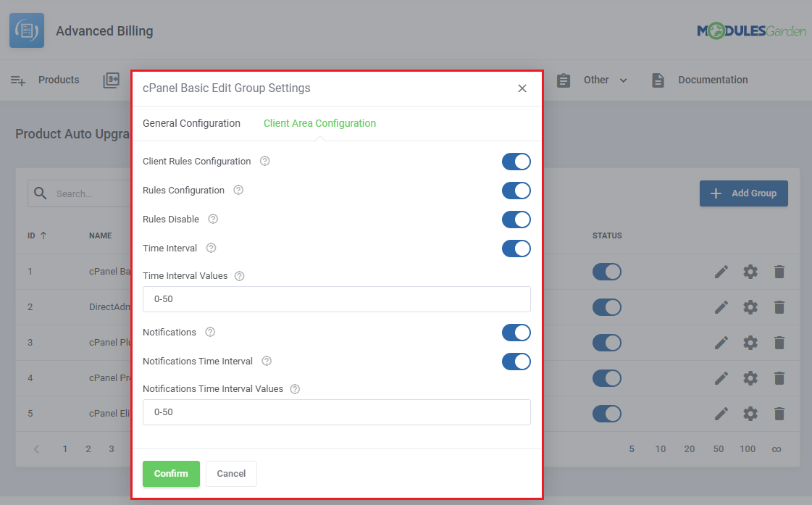This screenshot has height=505, width=812.
Task: Show help icon beside Notifications Time Interval toggle
Action: pos(266,361)
